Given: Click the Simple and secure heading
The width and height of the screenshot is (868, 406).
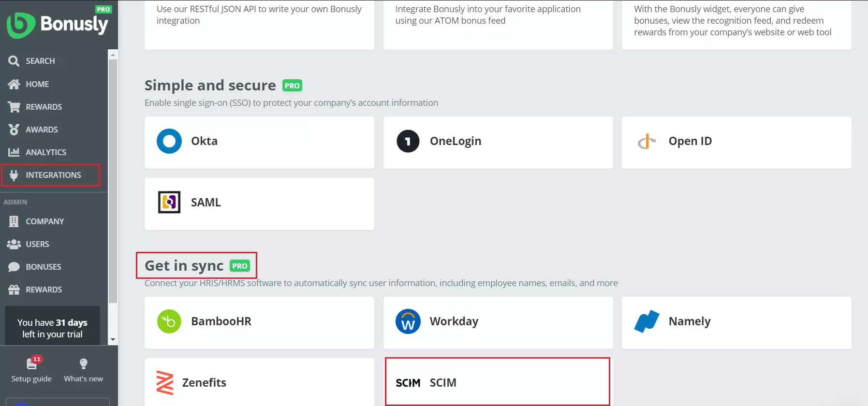Looking at the screenshot, I should [210, 85].
